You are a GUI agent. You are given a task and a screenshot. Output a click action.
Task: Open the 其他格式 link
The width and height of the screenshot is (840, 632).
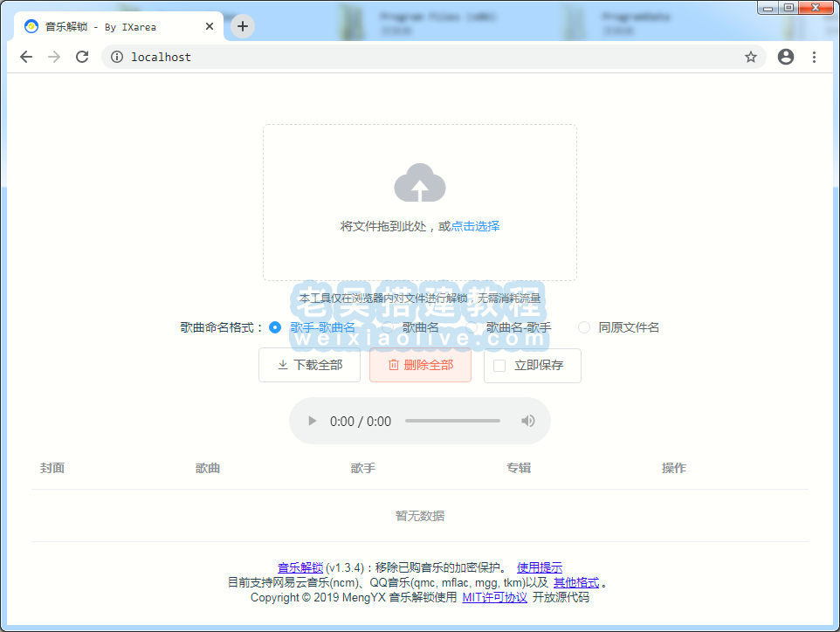point(576,583)
